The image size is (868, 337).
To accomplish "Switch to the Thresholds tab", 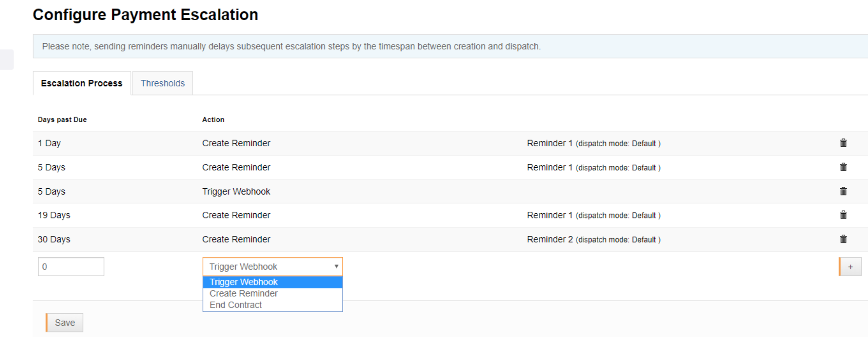I will tap(162, 83).
